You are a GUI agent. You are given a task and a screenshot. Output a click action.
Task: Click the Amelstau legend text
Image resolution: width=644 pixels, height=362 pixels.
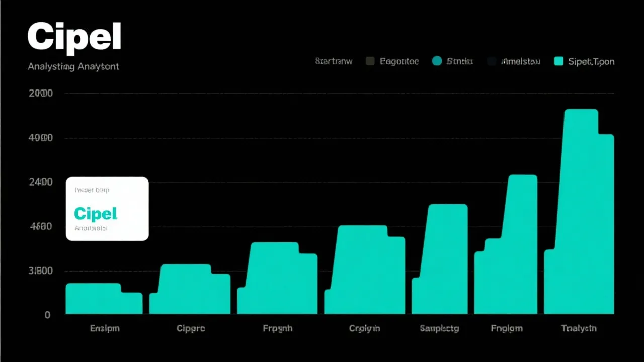click(521, 61)
